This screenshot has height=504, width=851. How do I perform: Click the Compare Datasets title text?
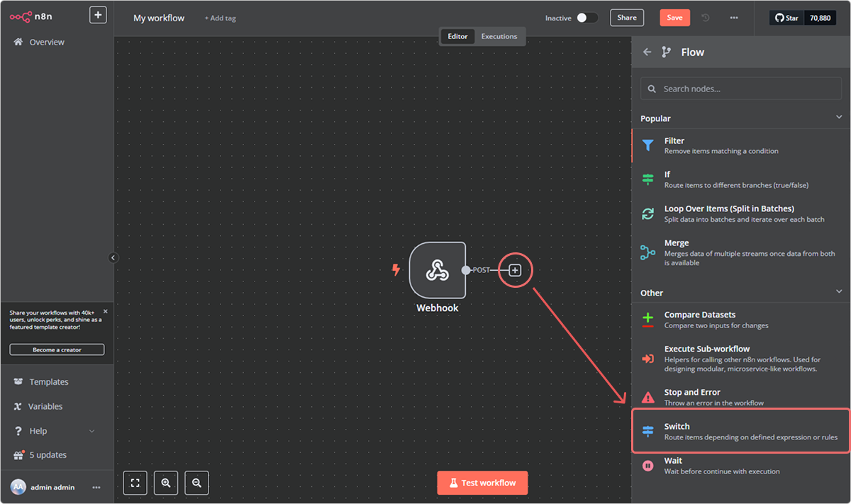coord(700,315)
